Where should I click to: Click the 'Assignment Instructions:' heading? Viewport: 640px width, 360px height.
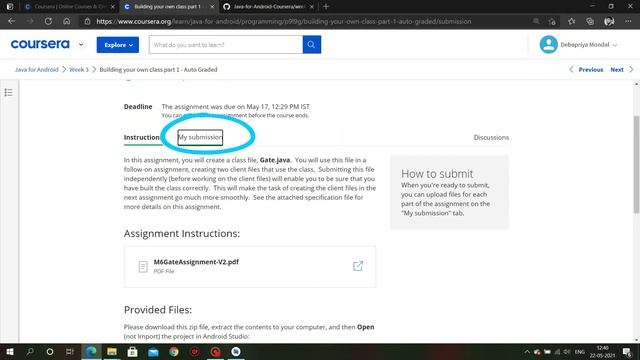tap(182, 233)
